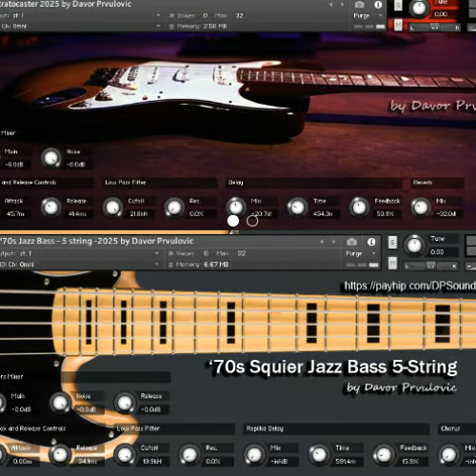Expand MIDI Ch Omni dropdown in Jazz Bass header

click(156, 264)
